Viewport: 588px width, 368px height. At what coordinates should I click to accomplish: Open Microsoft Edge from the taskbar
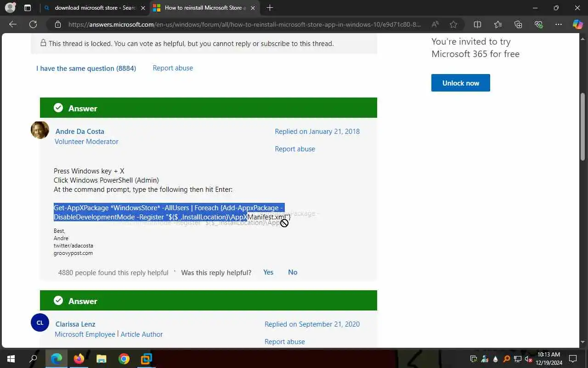coord(57,359)
